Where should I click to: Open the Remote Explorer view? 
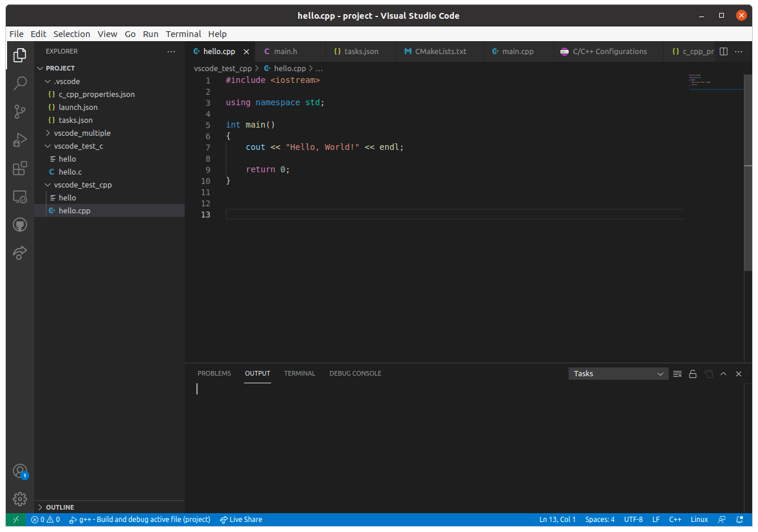pyautogui.click(x=20, y=197)
